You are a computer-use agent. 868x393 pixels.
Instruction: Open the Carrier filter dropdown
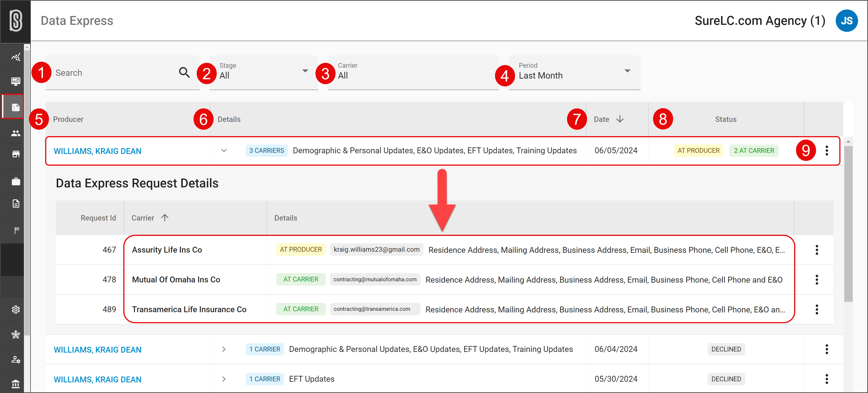(x=413, y=72)
